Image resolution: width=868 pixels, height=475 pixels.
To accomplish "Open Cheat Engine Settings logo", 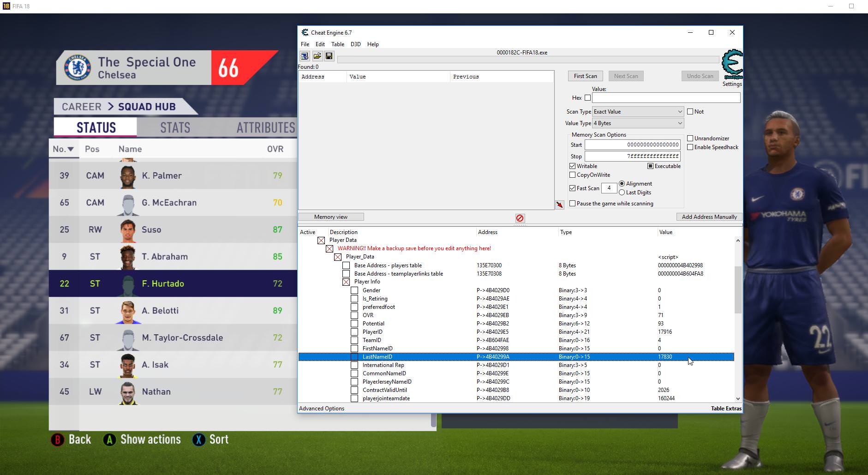I will click(x=732, y=65).
